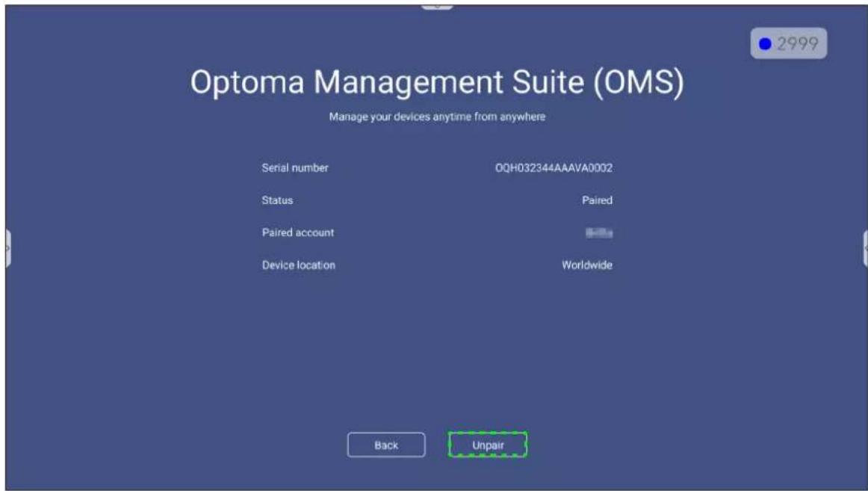Click the Paired status value
The image size is (868, 491).
(x=597, y=200)
